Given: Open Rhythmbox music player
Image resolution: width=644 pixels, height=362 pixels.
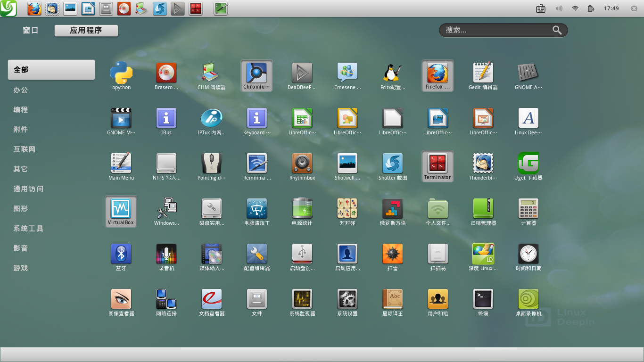Looking at the screenshot, I should 302,167.
